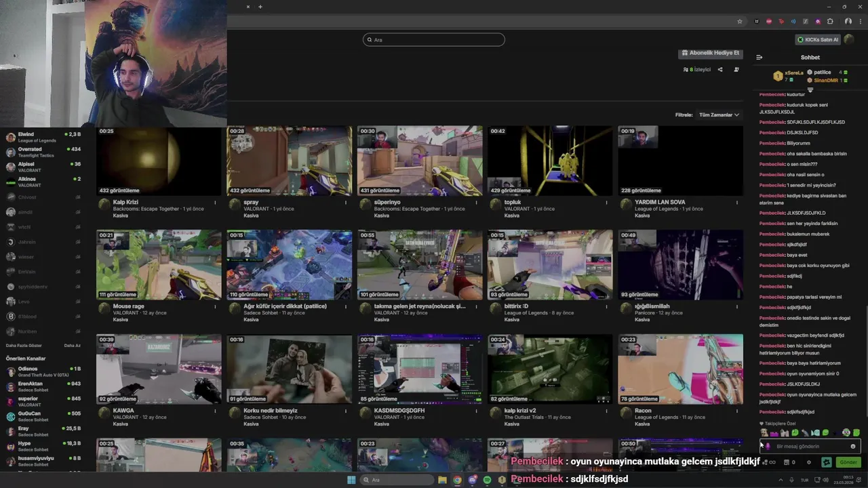Click the Ara search field on Kick
This screenshot has height=488, width=868.
pyautogui.click(x=434, y=40)
